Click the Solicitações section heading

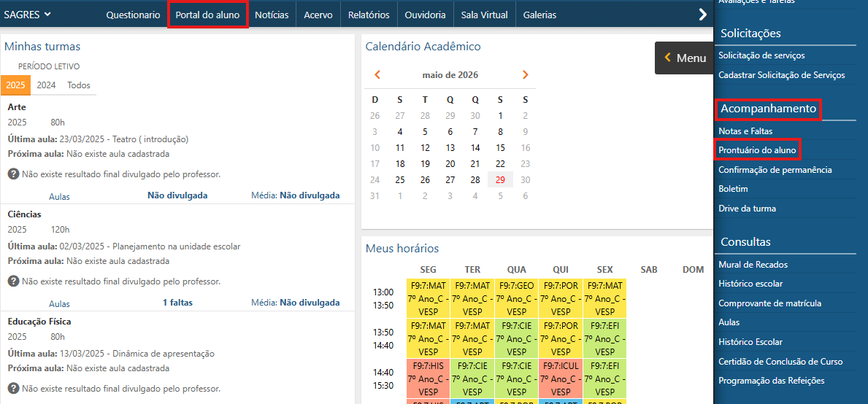click(x=750, y=33)
